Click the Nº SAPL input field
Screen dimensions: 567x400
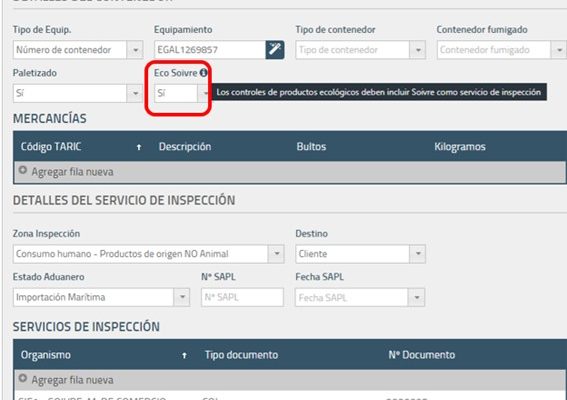click(x=242, y=297)
